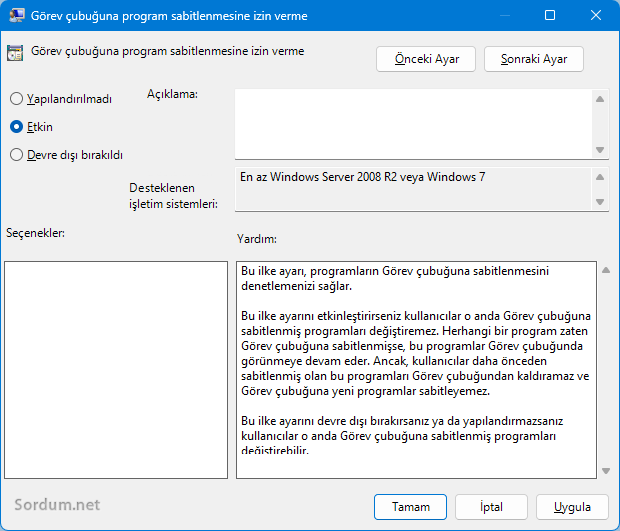
Task: Click the policy editor icon in title bar
Action: click(17, 16)
